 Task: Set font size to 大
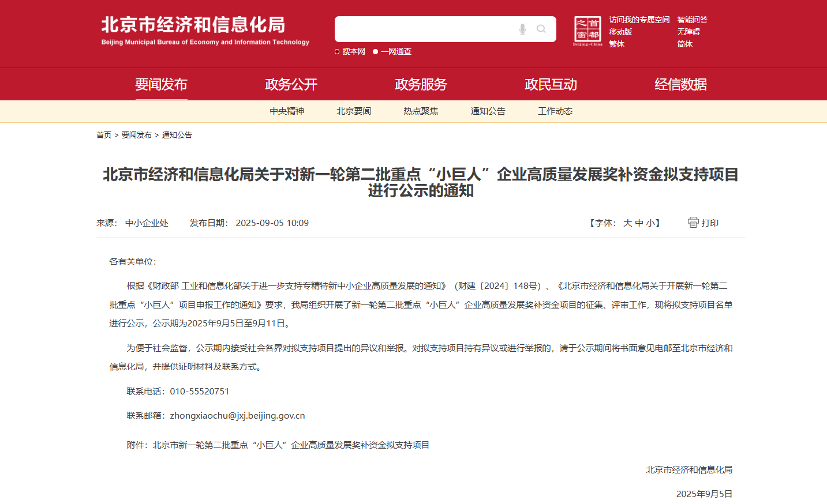pyautogui.click(x=627, y=223)
